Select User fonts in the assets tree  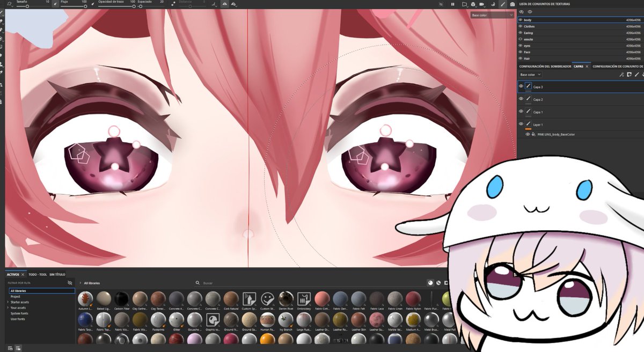point(17,319)
